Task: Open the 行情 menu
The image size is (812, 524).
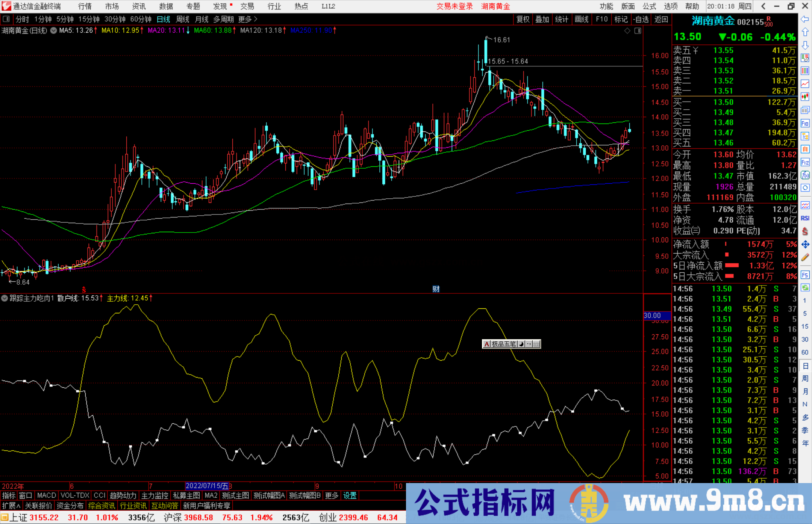Action: (85, 6)
